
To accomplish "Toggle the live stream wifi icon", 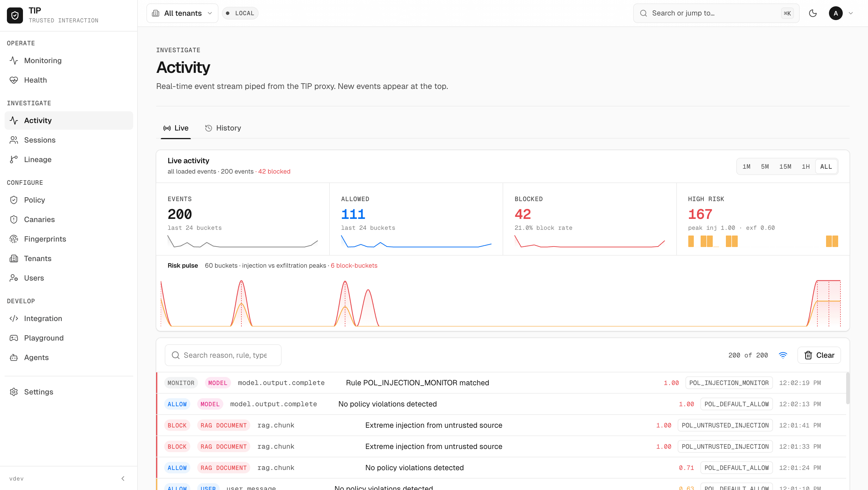I will (783, 355).
